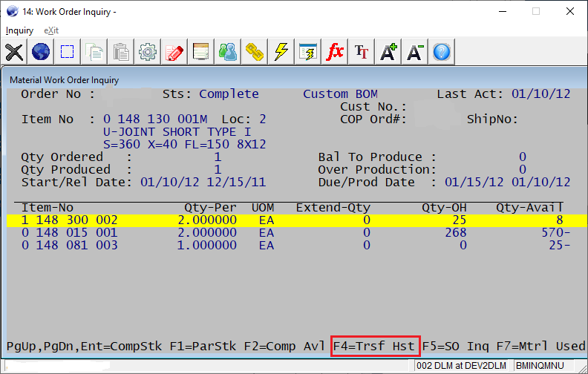Activate the dashed selection rectangle icon
588x374 pixels.
pyautogui.click(x=68, y=52)
